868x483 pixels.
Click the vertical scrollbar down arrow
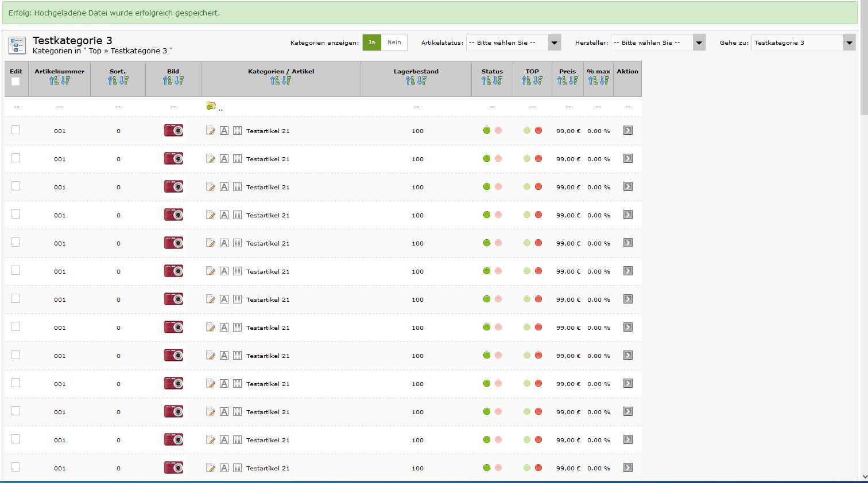tap(863, 476)
